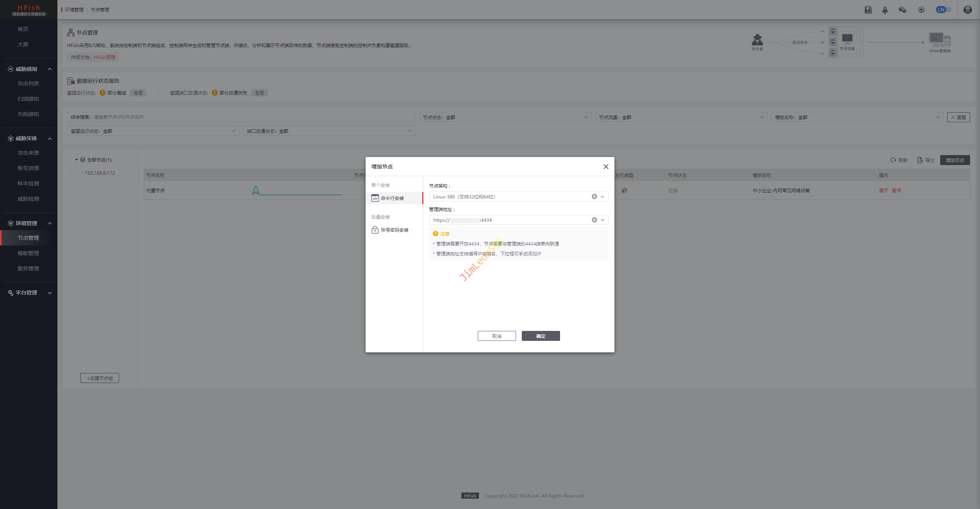Screen dimensions: 980x509
Task: Click the 取消 cancel button
Action: (497, 336)
